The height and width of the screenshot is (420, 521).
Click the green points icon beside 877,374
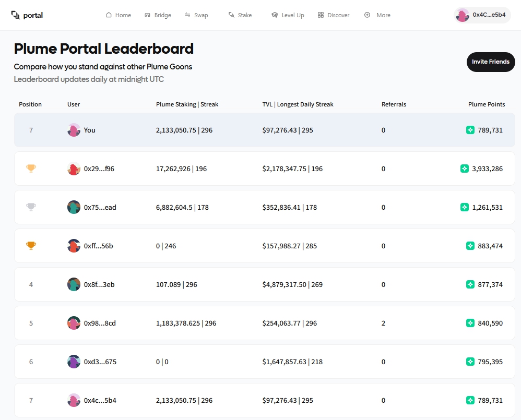click(470, 284)
